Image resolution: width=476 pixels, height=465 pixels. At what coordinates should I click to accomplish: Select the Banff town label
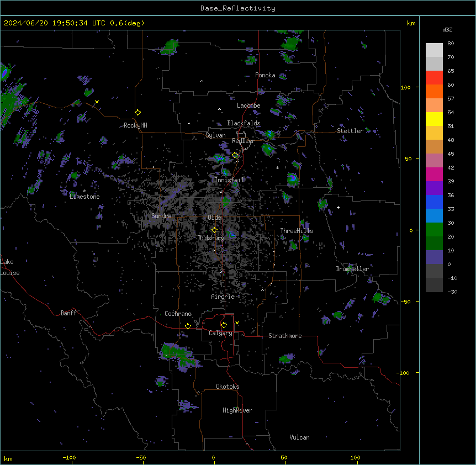(68, 313)
